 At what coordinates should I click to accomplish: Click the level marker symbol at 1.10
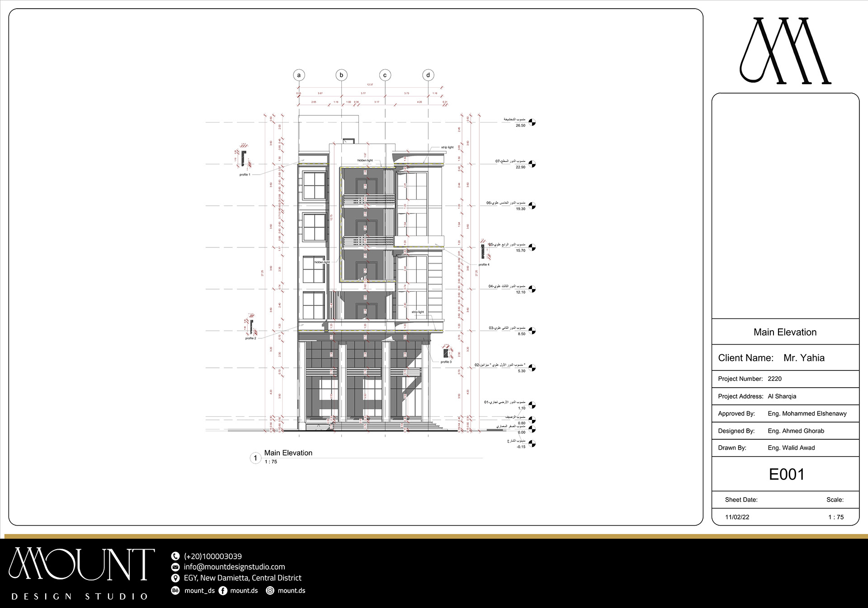(532, 405)
